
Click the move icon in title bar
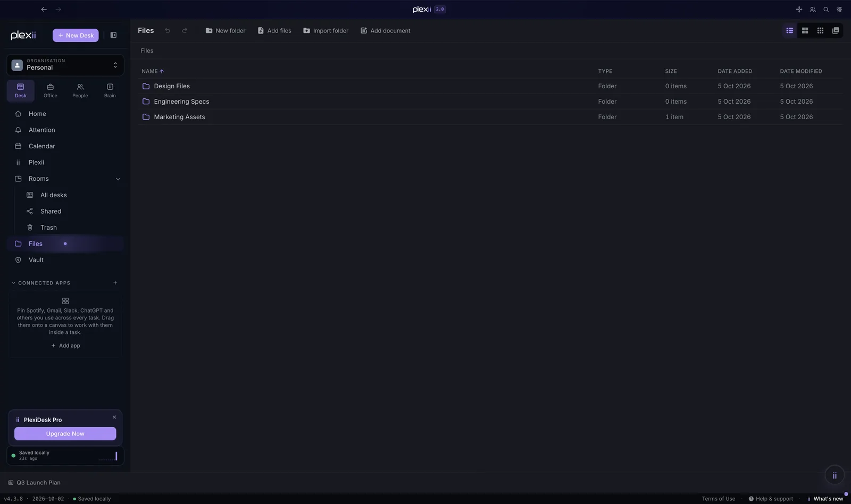tap(799, 10)
